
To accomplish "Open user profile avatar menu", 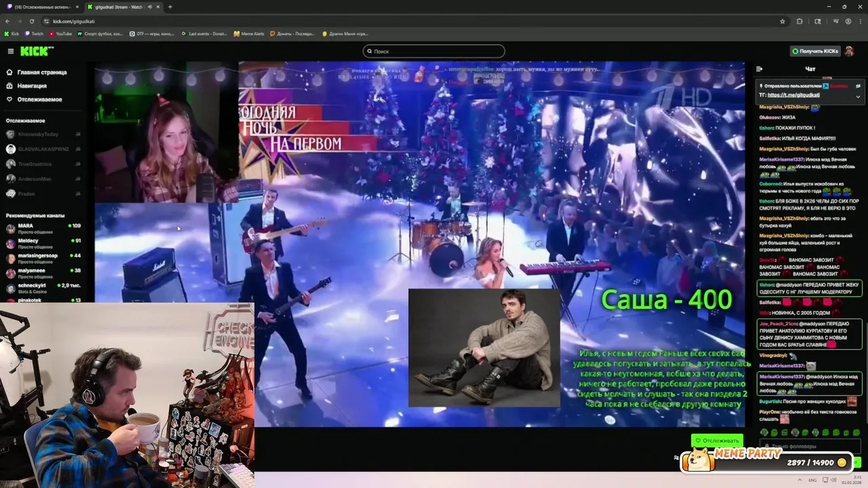I will tap(849, 52).
